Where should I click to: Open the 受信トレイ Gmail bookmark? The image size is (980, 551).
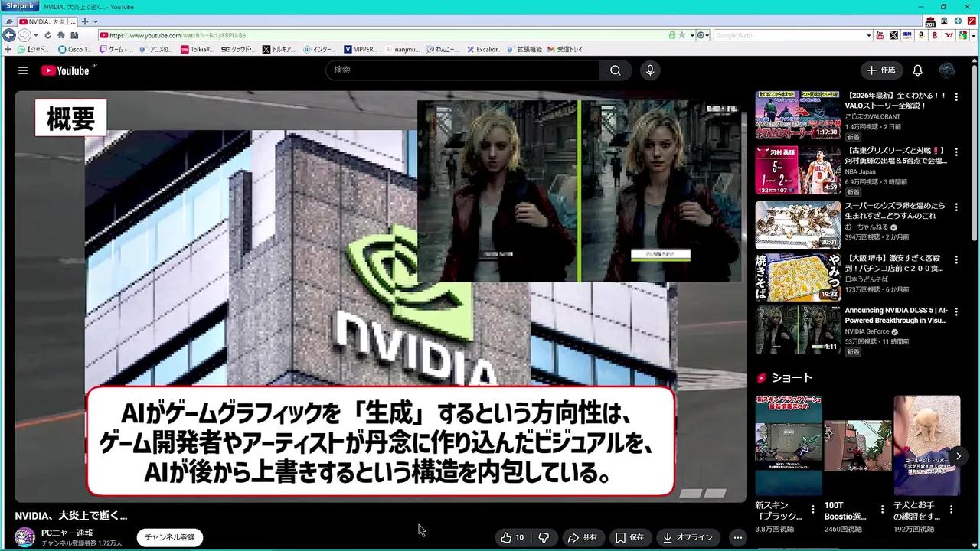coord(565,49)
